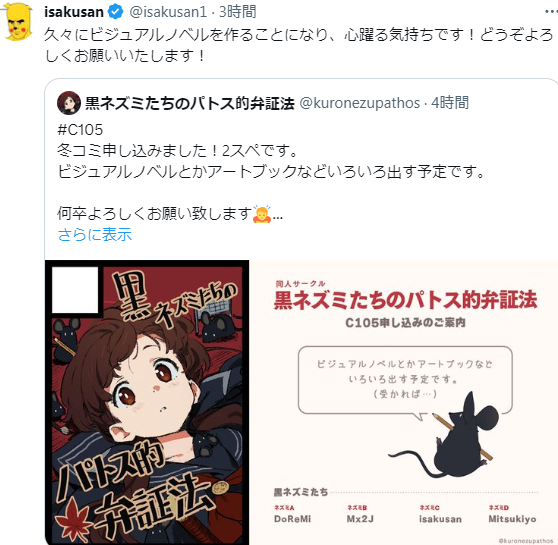This screenshot has width=558, height=545.
Task: Open isakusan's Pikachu profile avatar
Action: [18, 23]
